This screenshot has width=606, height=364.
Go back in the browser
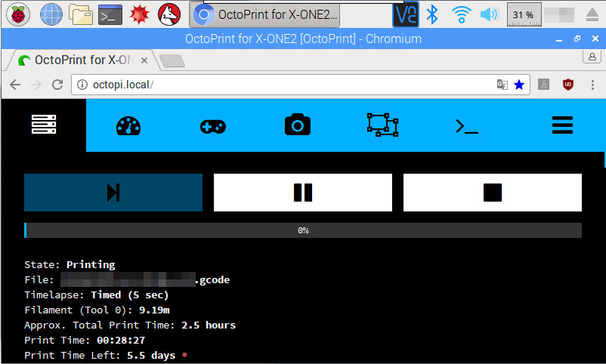coord(15,85)
